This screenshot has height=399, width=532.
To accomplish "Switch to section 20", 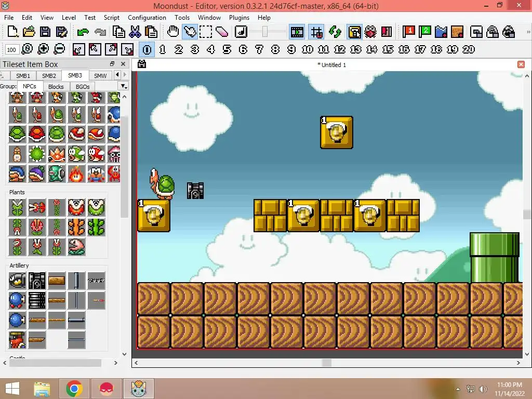I will [469, 49].
